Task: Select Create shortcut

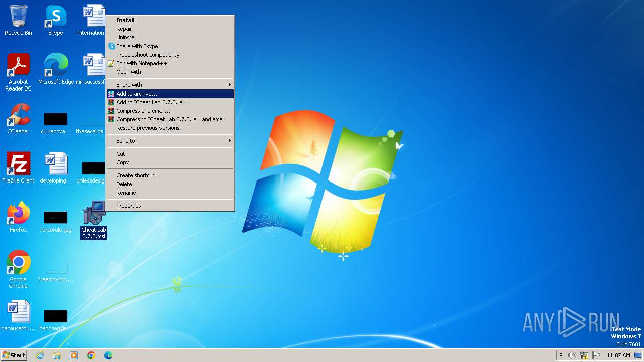Action: (170, 175)
